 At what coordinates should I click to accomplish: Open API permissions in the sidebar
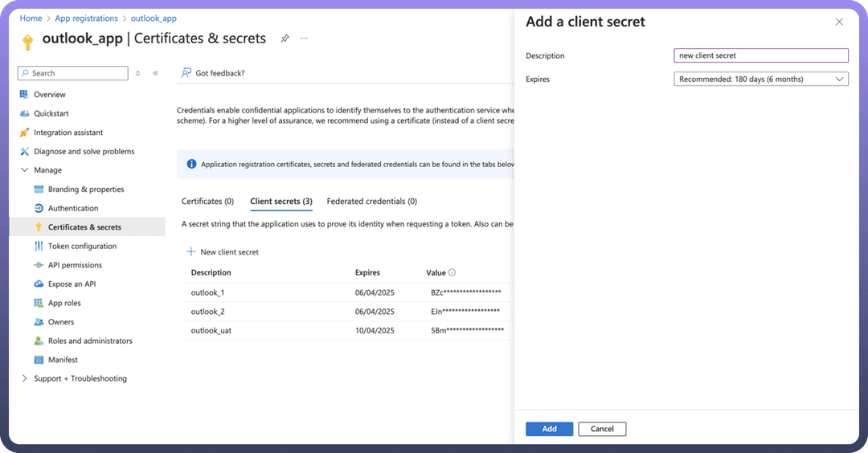click(75, 265)
